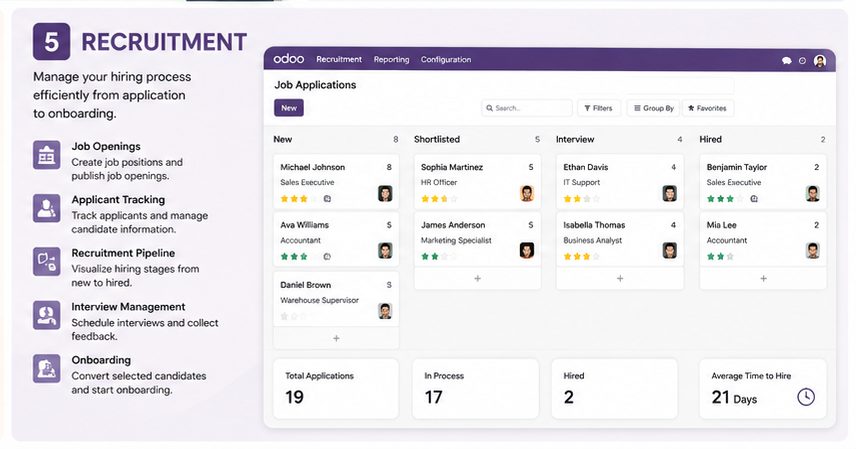
Task: Add a card in the Interview column
Action: (620, 279)
